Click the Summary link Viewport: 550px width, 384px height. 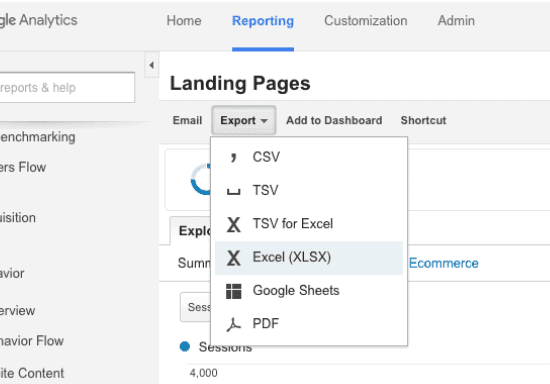194,263
